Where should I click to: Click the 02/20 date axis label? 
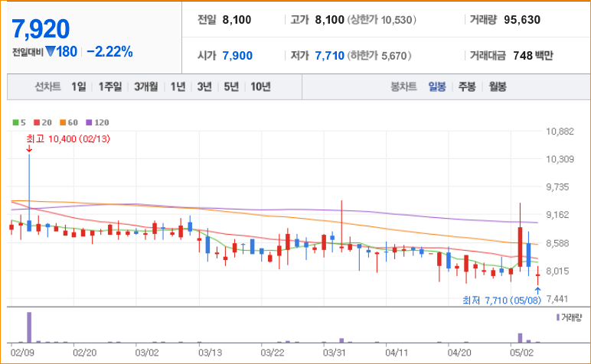pos(85,353)
